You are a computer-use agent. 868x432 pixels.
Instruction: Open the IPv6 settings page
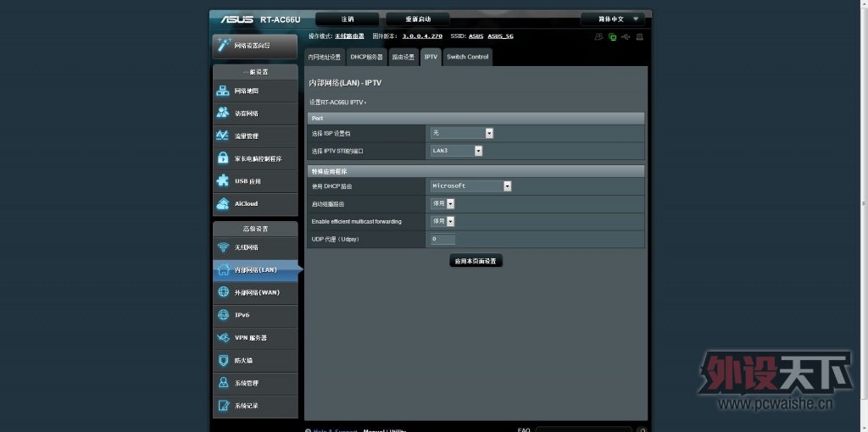255,315
